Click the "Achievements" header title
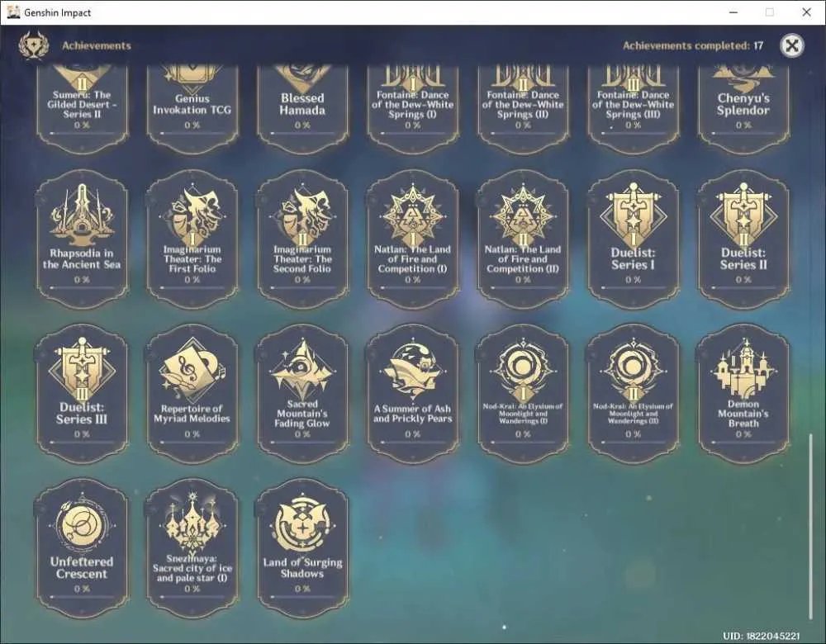 pyautogui.click(x=97, y=45)
